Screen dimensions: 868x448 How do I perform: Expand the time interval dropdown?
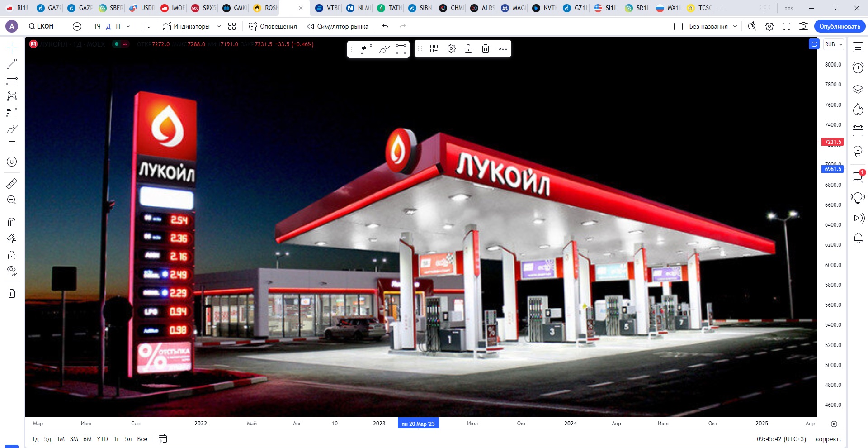coord(128,26)
